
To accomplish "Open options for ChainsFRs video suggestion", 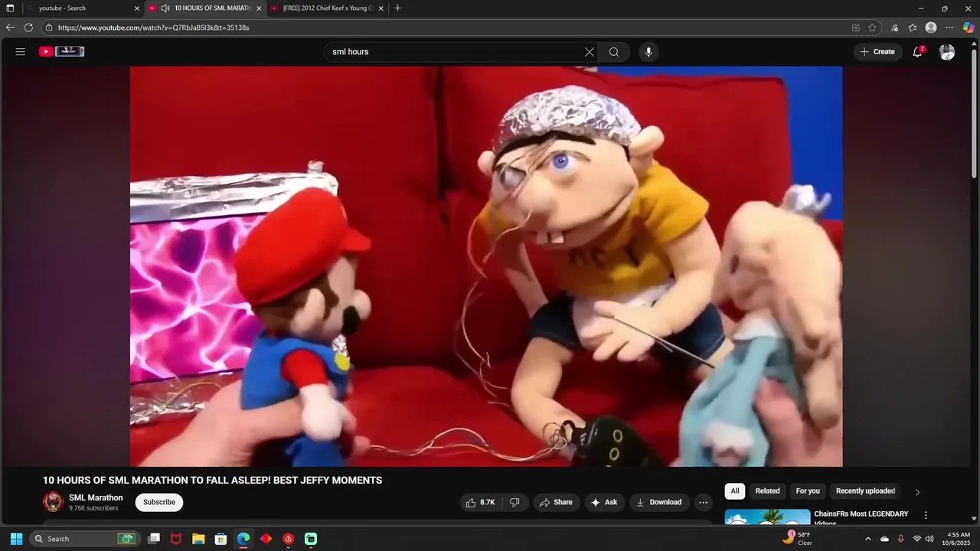I will coord(926,516).
